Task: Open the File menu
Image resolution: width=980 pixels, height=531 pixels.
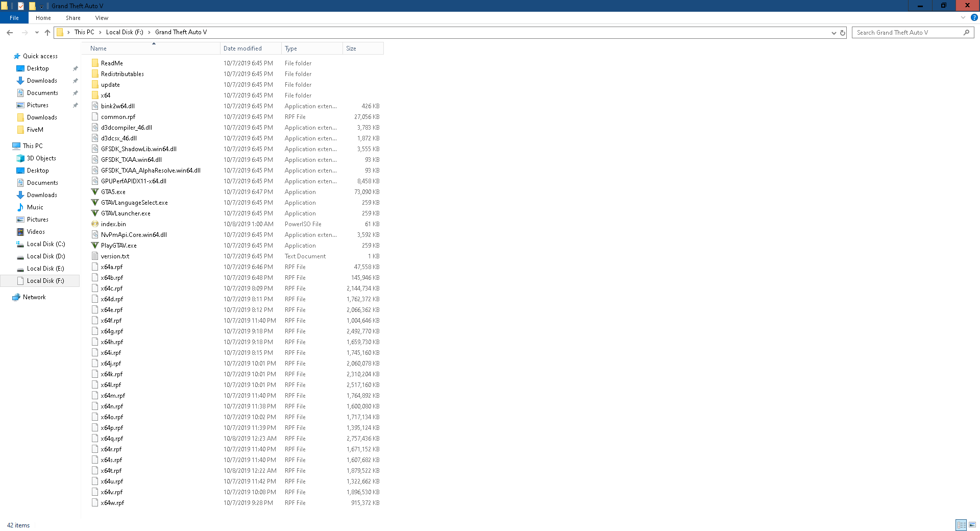Action: pos(14,18)
